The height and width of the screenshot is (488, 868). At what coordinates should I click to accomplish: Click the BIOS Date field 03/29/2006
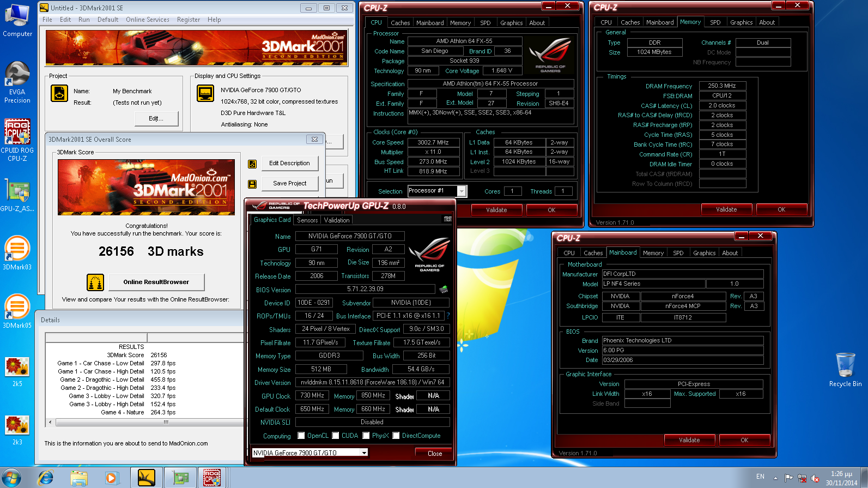point(682,360)
